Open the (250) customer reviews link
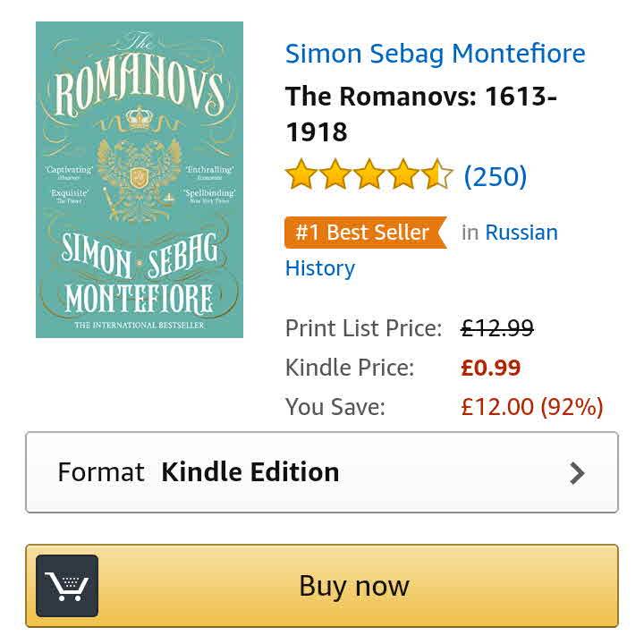This screenshot has width=644, height=644. point(495,176)
